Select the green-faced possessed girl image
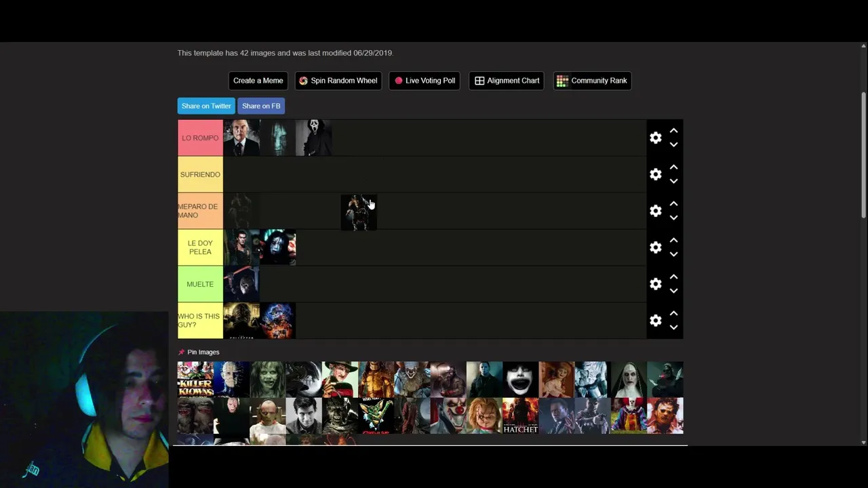The width and height of the screenshot is (868, 488). coord(268,380)
